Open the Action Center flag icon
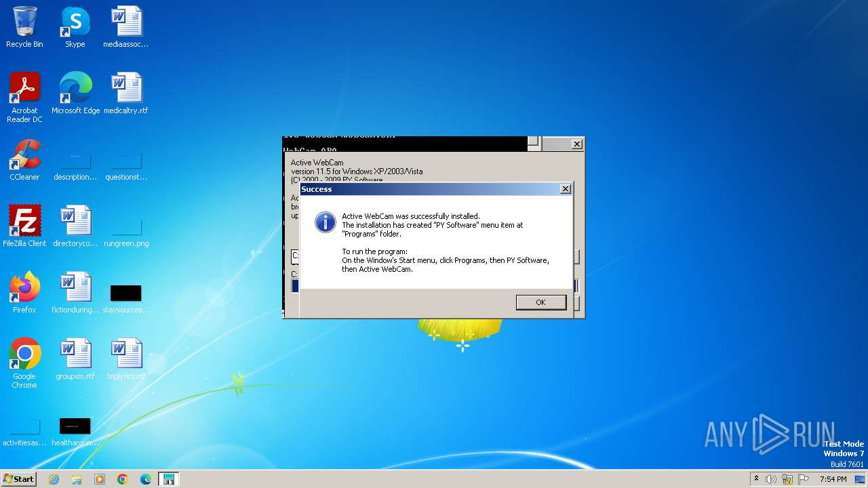The width and height of the screenshot is (868, 488). pyautogui.click(x=804, y=479)
